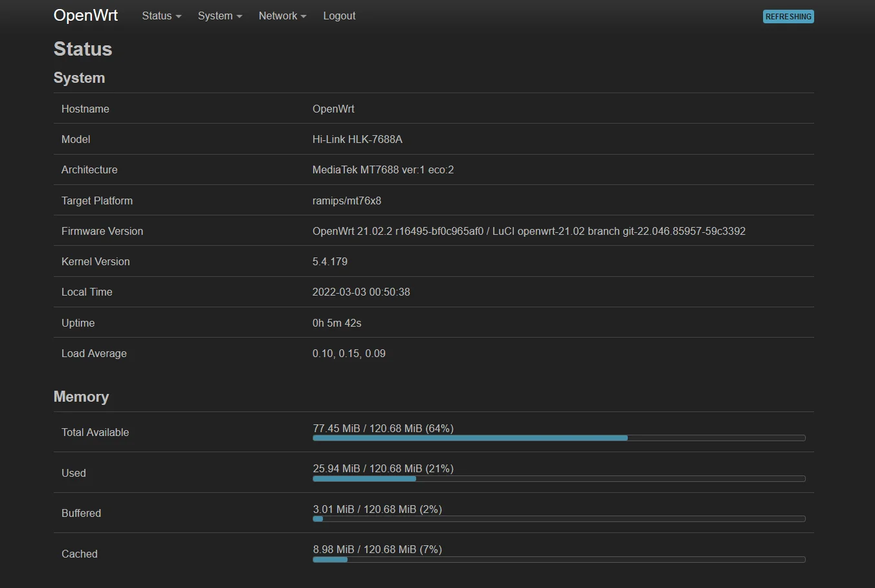This screenshot has height=588, width=875.
Task: Expand the System navigation menu
Action: click(220, 16)
